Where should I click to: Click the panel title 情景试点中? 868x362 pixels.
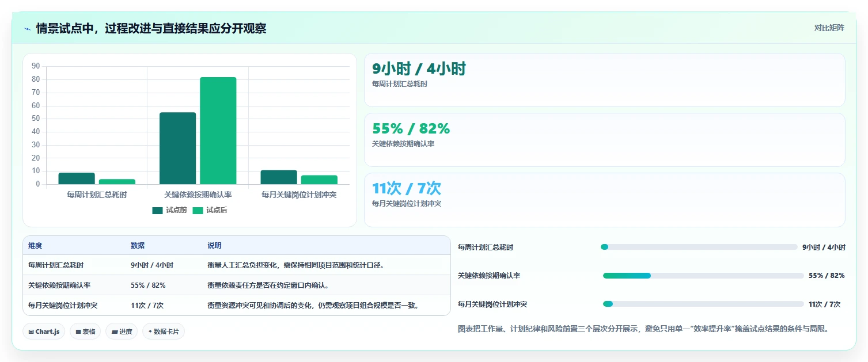point(151,29)
